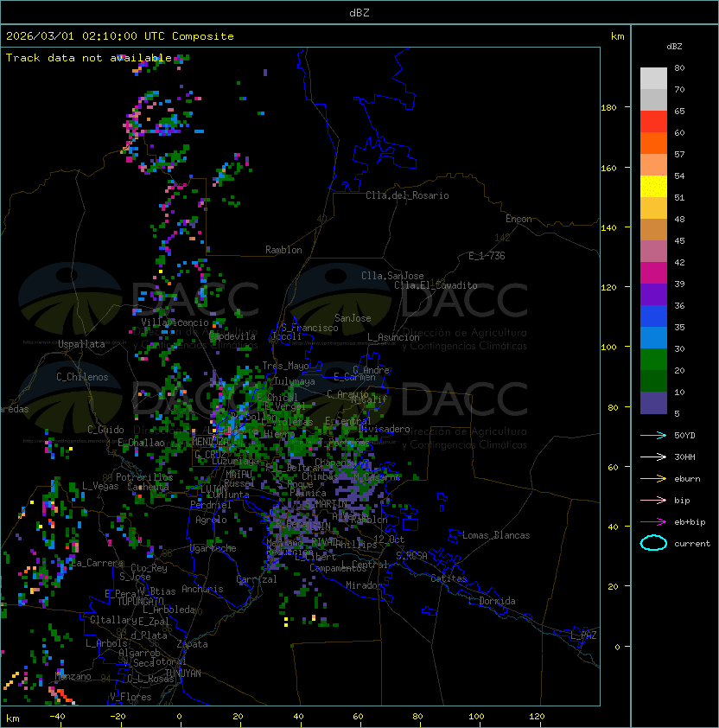719x728 pixels.
Task: Click the 'dBZ' heading above the color scale
Action: (x=674, y=47)
